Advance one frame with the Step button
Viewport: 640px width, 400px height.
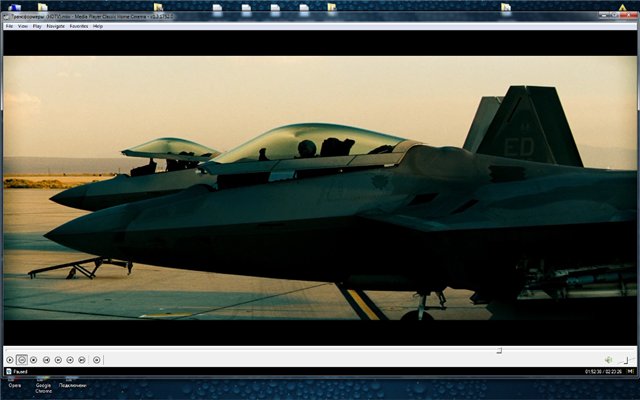pos(96,360)
